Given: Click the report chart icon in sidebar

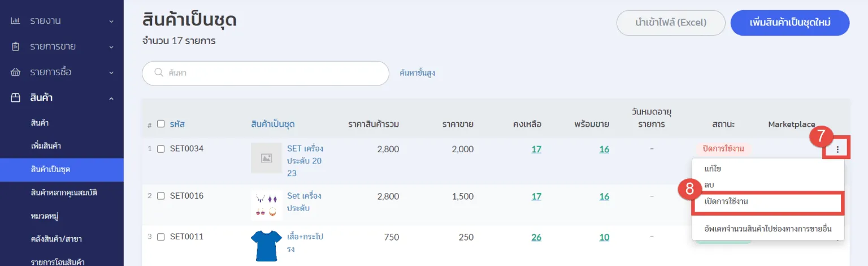Looking at the screenshot, I should pos(16,21).
